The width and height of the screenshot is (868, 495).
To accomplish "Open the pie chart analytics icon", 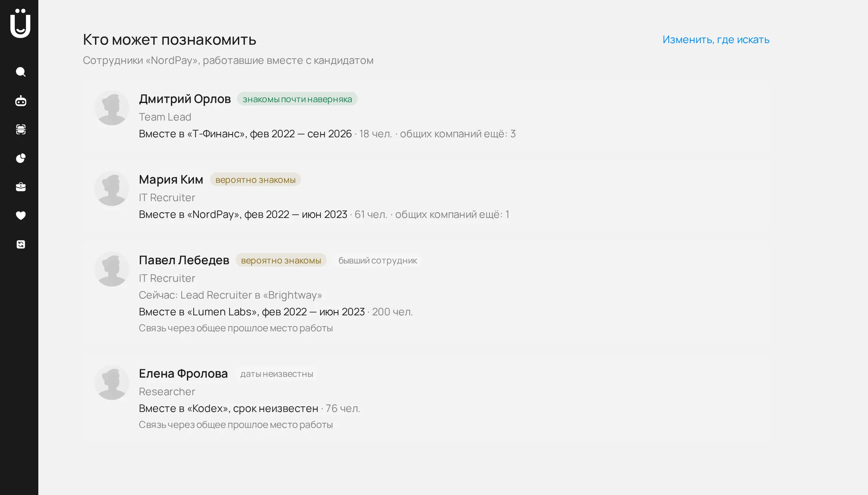I will point(21,158).
